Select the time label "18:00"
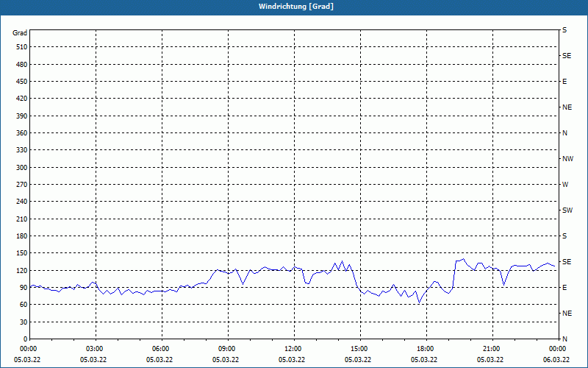 coord(426,349)
